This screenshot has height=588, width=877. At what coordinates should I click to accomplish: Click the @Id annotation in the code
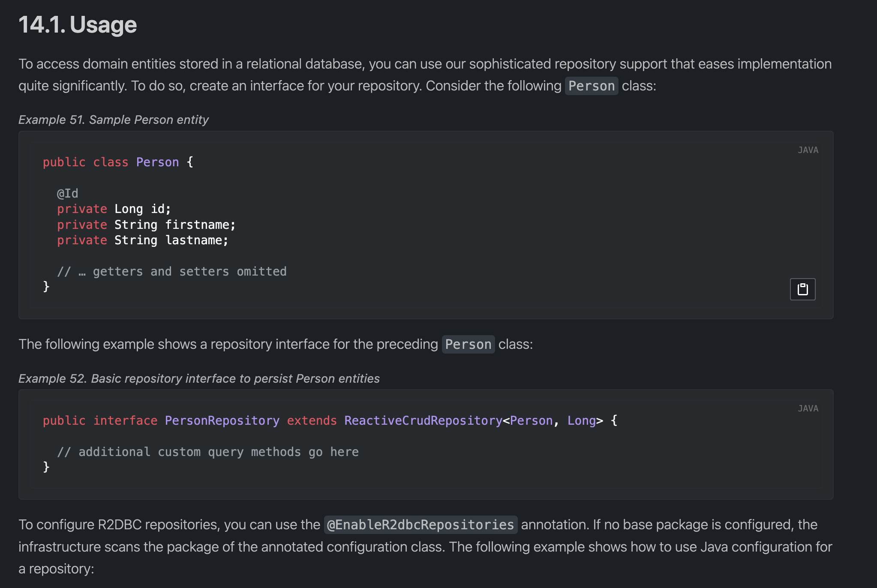67,193
